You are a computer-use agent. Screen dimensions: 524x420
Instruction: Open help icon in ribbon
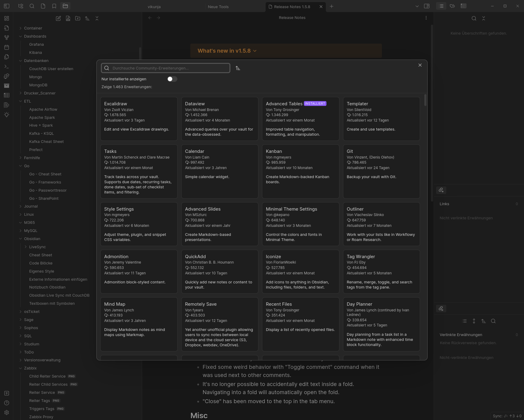tap(7, 403)
